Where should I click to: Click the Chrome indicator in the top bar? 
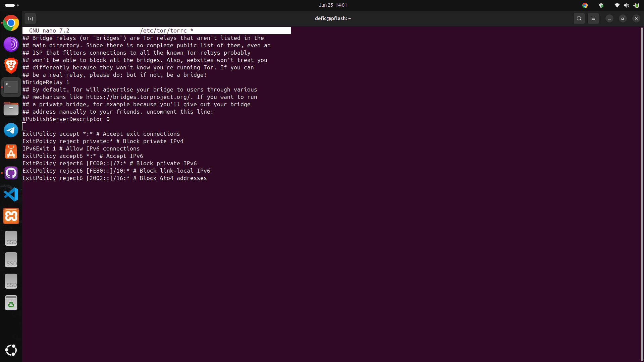point(585,5)
